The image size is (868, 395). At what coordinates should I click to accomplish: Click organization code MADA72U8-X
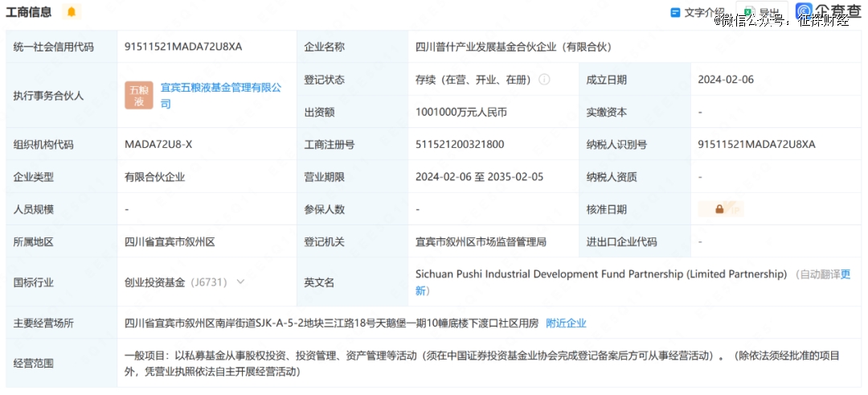[x=158, y=145]
